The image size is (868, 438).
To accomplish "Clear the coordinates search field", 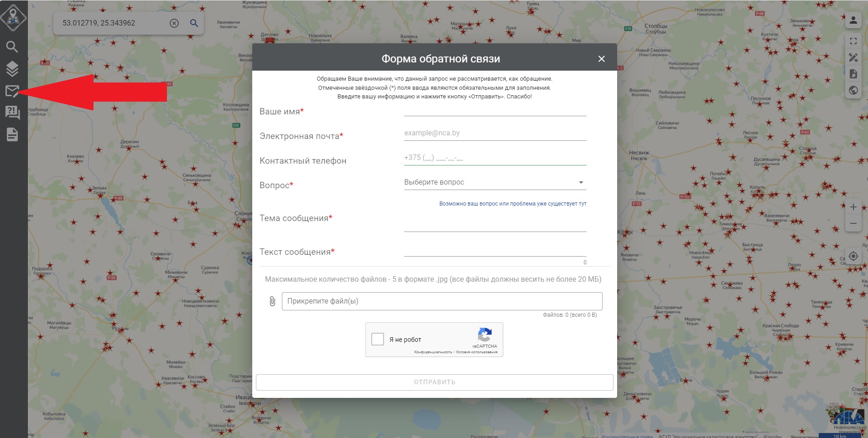I will coord(174,23).
